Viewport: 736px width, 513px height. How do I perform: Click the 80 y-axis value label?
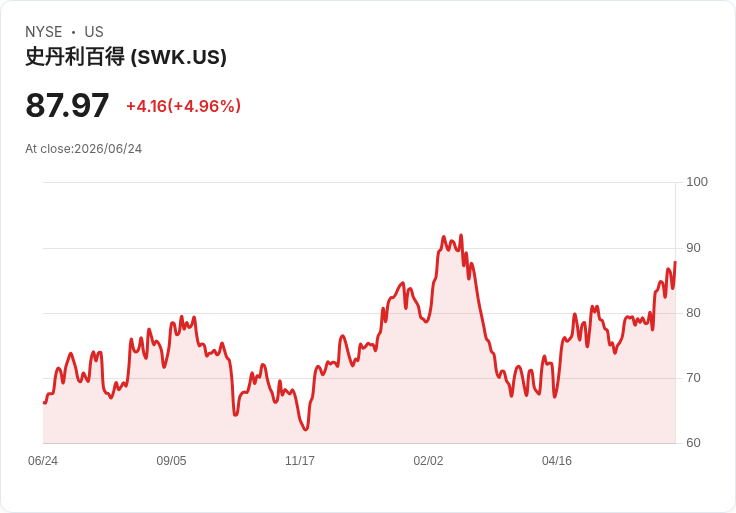click(x=693, y=313)
